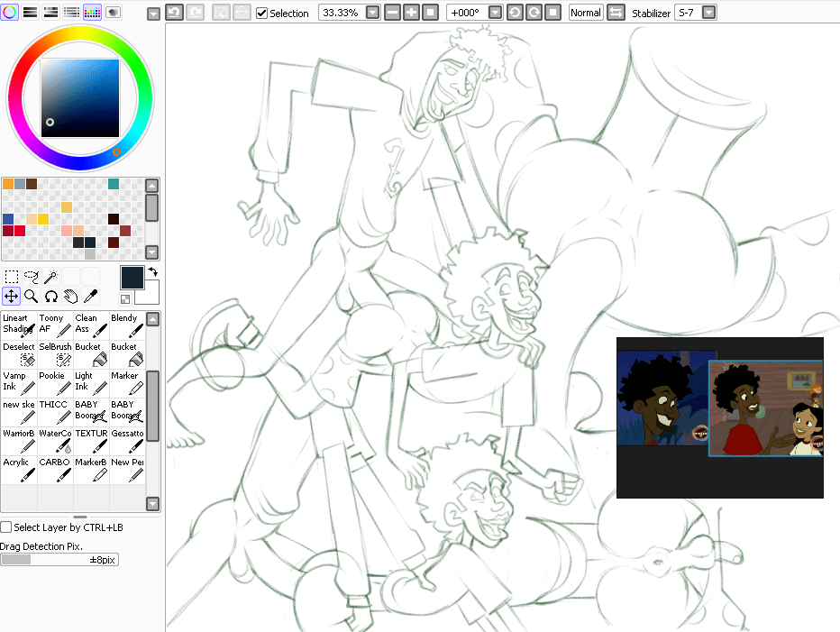This screenshot has height=632, width=840.
Task: Select the Vamp Ink brush
Action: [x=19, y=383]
